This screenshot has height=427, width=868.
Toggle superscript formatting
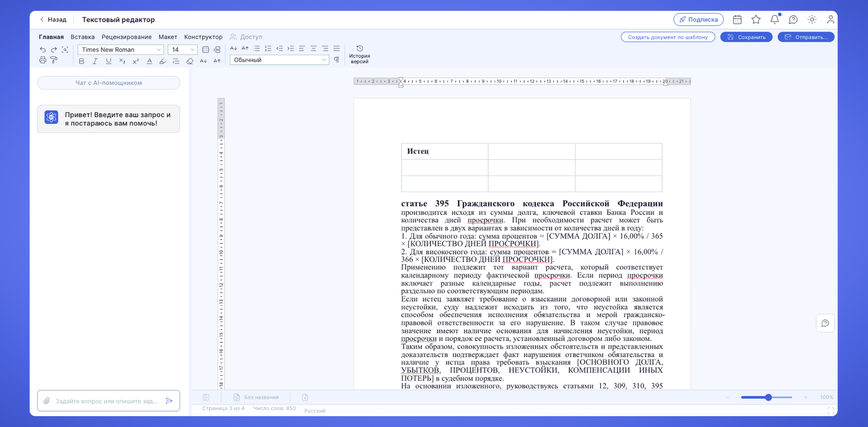pyautogui.click(x=136, y=61)
